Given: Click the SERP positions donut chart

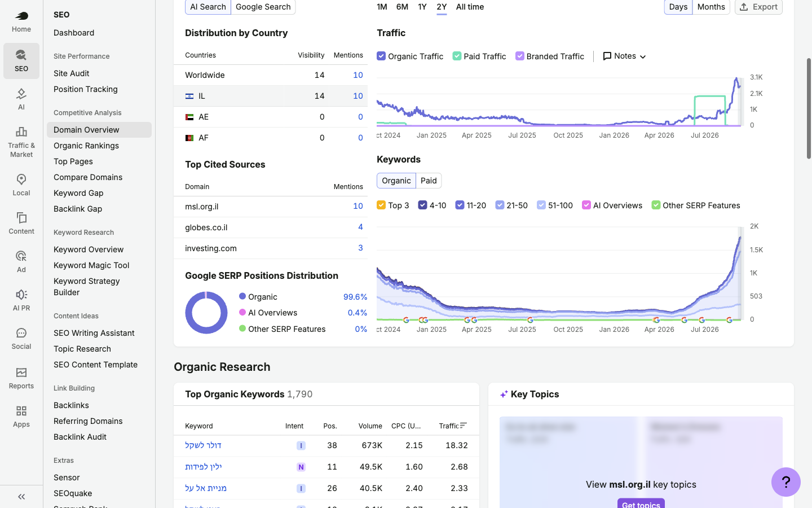Looking at the screenshot, I should [206, 313].
